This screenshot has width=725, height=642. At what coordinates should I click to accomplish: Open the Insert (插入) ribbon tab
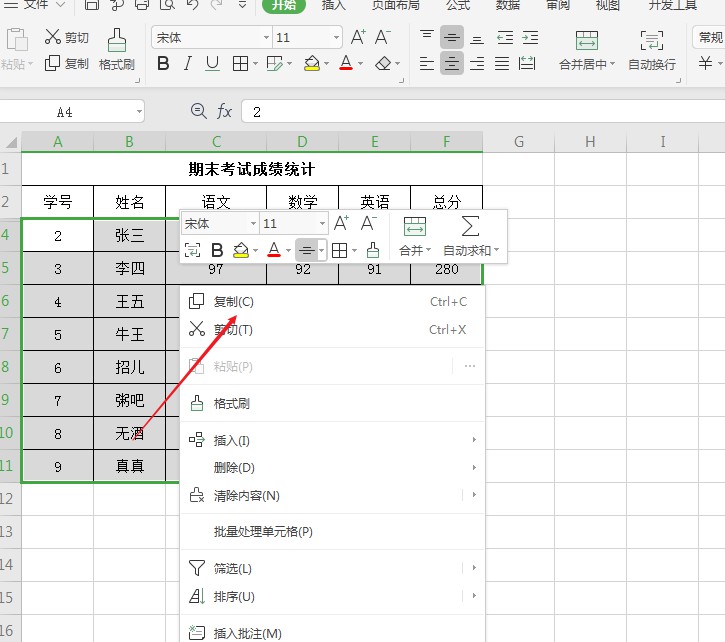click(x=333, y=5)
